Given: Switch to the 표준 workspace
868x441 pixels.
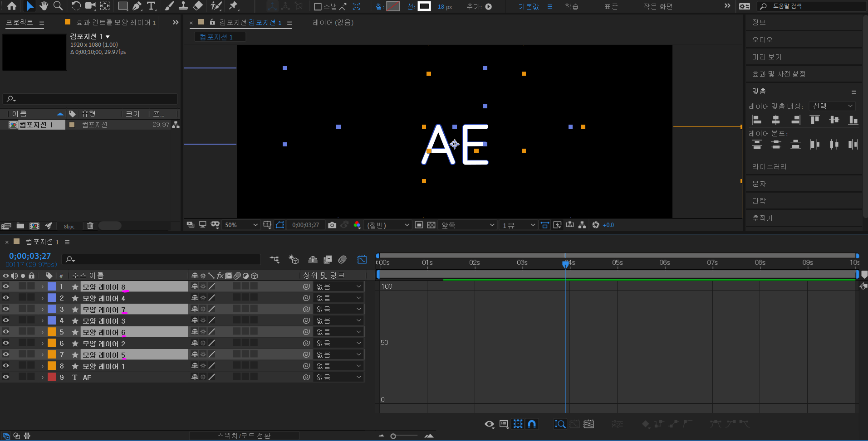Looking at the screenshot, I should (x=611, y=6).
